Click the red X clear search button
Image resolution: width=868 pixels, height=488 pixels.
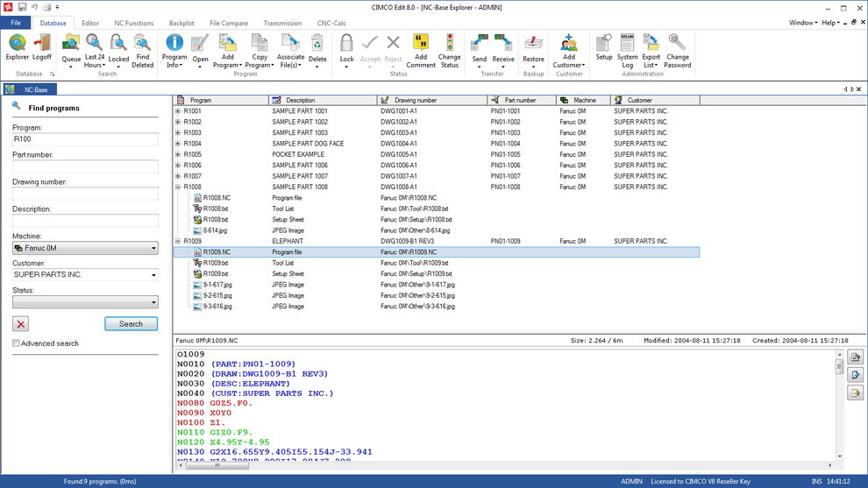pyautogui.click(x=20, y=324)
